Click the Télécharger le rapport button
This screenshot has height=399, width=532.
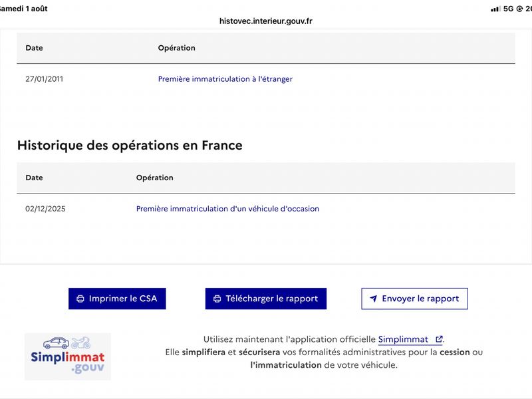pyautogui.click(x=265, y=299)
